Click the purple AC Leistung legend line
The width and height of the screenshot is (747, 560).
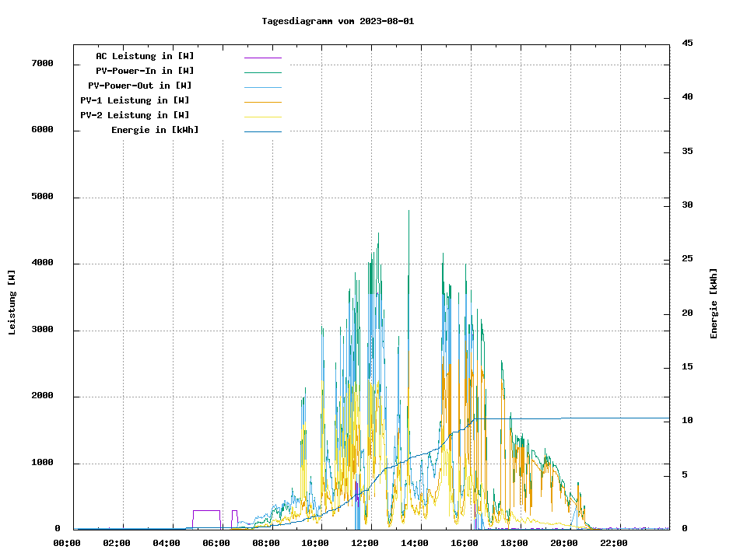click(x=262, y=58)
